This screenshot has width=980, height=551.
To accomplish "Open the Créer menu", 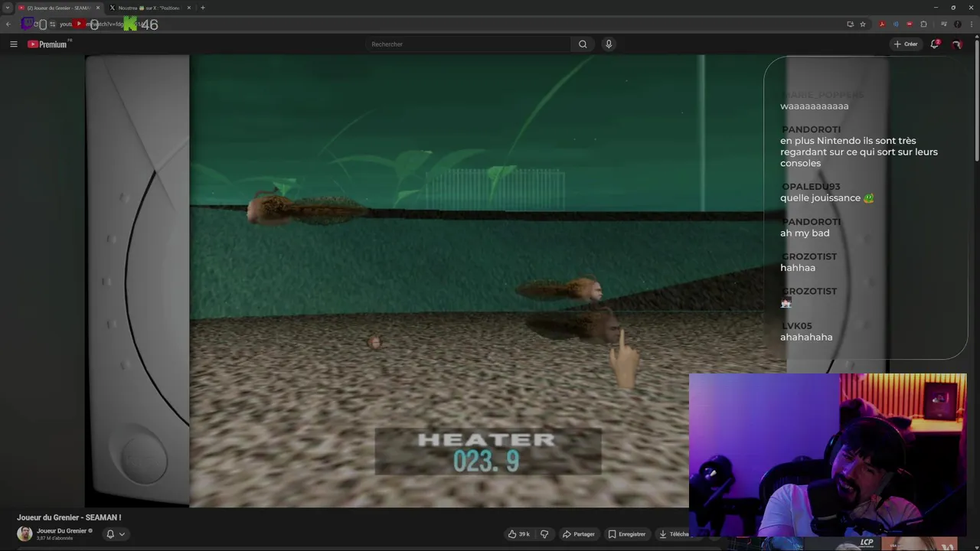I will tap(905, 44).
